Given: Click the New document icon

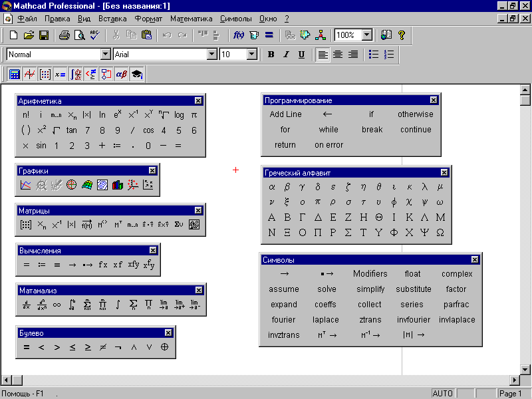Looking at the screenshot, I should (13, 35).
